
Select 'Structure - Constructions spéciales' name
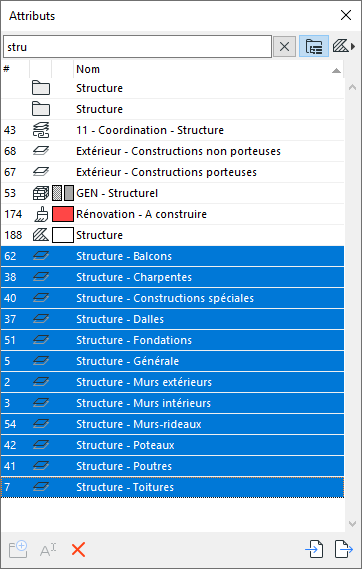[x=165, y=298]
